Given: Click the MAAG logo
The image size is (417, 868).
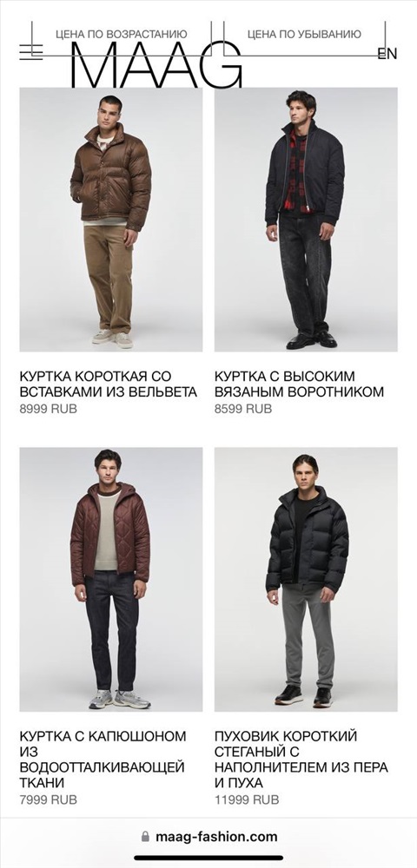Looking at the screenshot, I should [156, 65].
